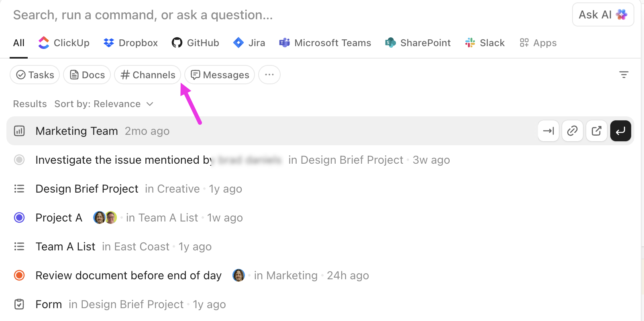This screenshot has height=321, width=644.
Task: Open the Design Brief Project list result
Action: pyautogui.click(x=87, y=189)
